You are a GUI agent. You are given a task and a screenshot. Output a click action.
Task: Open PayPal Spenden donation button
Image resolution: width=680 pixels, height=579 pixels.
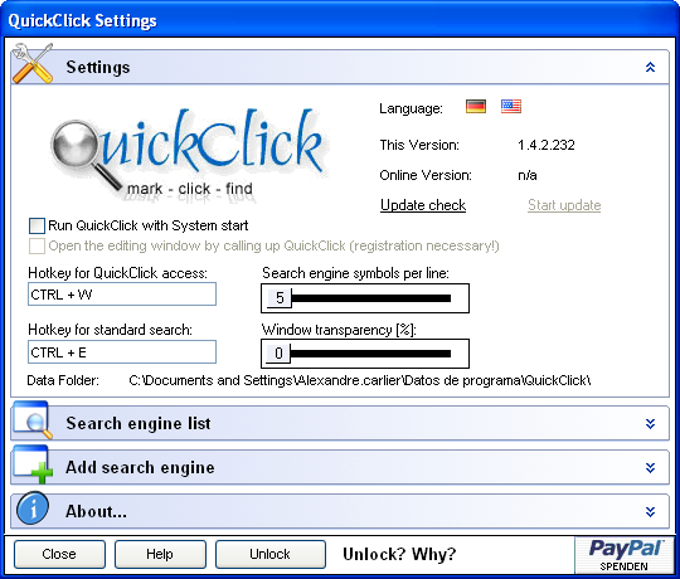[x=624, y=555]
